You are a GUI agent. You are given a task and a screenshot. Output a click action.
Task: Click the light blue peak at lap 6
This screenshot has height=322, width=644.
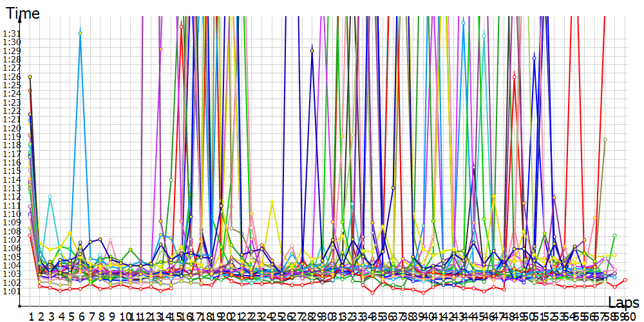pyautogui.click(x=80, y=33)
